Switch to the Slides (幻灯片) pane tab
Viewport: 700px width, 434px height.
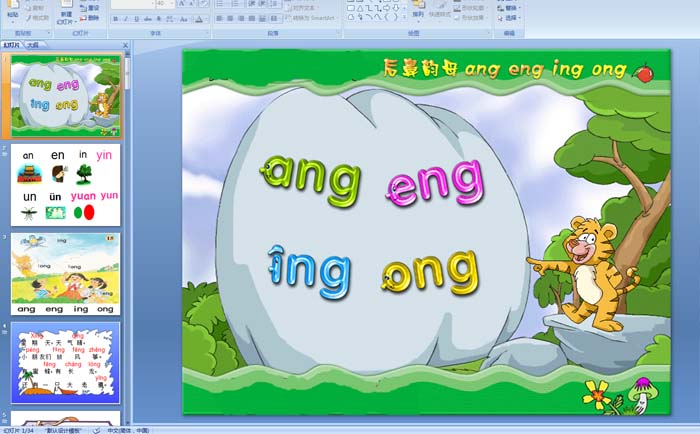pyautogui.click(x=12, y=45)
